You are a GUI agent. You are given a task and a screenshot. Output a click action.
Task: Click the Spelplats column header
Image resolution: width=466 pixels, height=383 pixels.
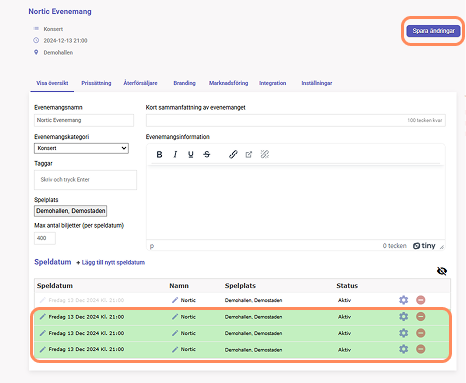[240, 286]
